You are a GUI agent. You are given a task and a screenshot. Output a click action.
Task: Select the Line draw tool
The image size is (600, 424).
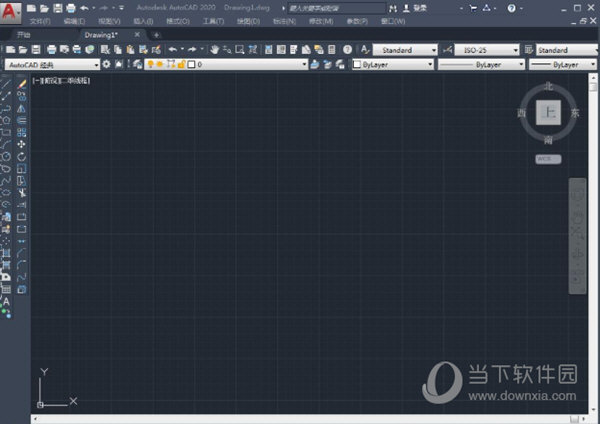click(x=6, y=84)
